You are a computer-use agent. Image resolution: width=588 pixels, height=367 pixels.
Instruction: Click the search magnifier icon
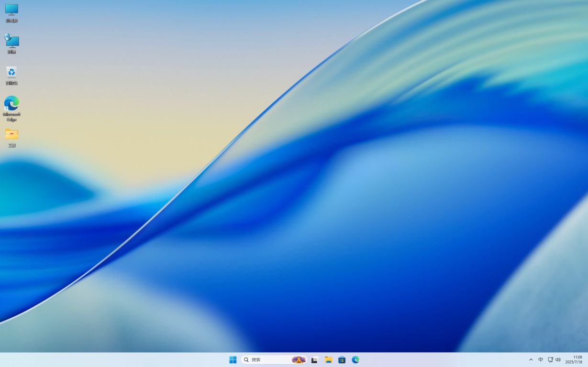247,359
